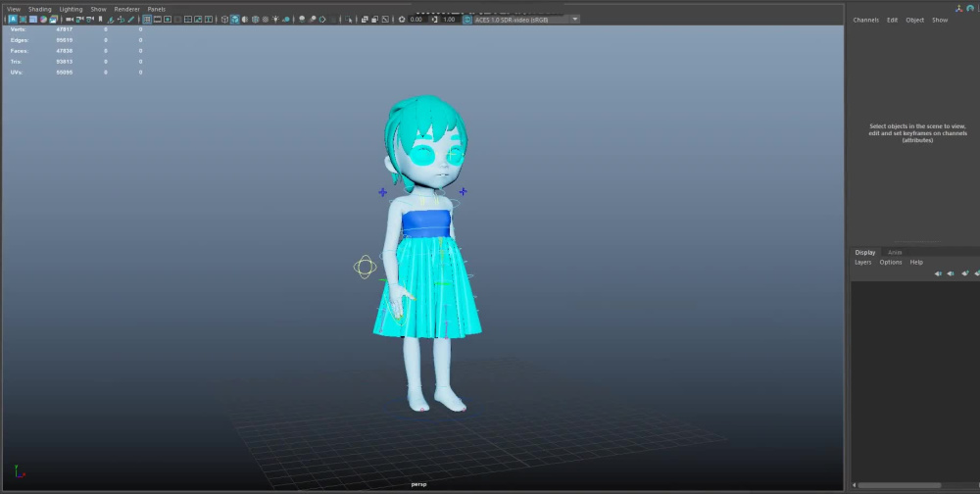This screenshot has width=980, height=494.
Task: Click the Layer Editor horizontal scrollbar
Action: (x=899, y=485)
